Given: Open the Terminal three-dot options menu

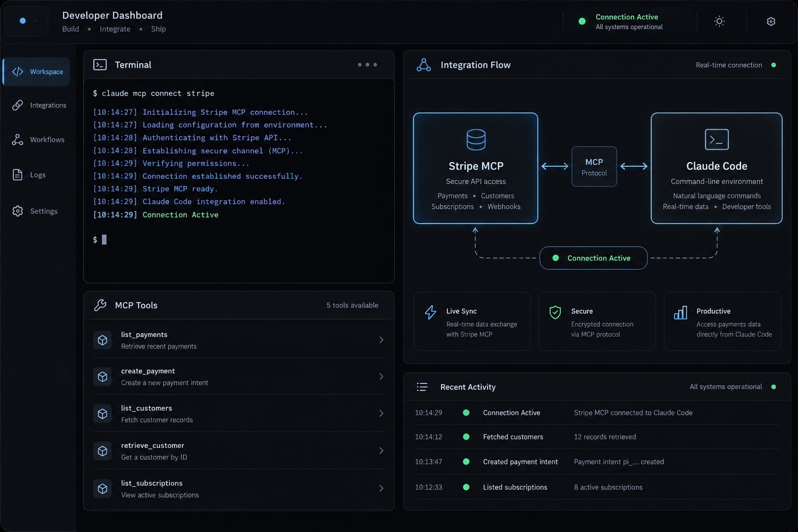Looking at the screenshot, I should (367, 64).
